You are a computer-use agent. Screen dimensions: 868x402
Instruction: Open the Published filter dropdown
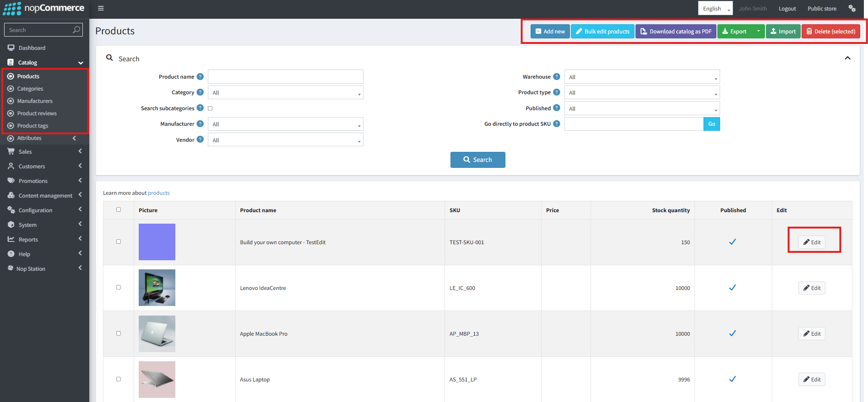tap(642, 108)
